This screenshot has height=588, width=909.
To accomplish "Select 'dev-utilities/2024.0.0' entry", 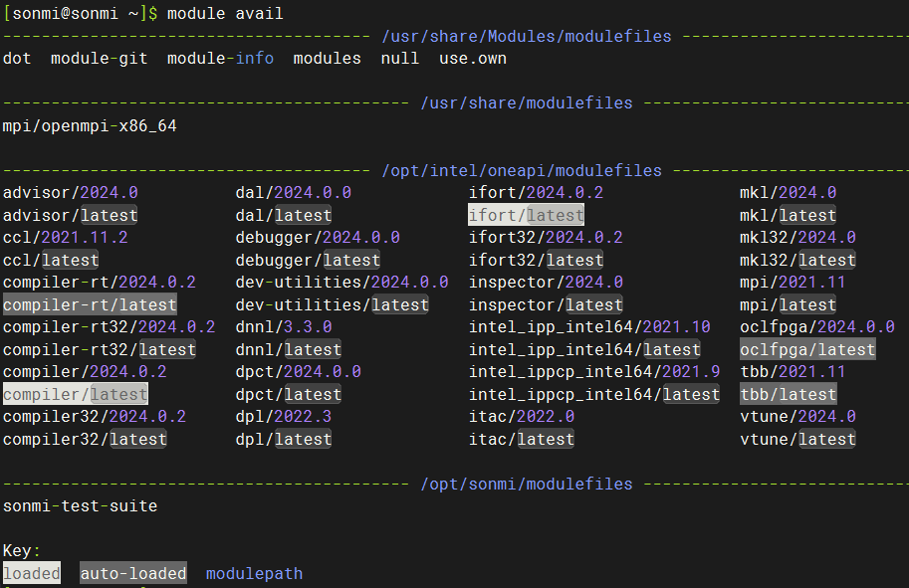I will tap(342, 283).
